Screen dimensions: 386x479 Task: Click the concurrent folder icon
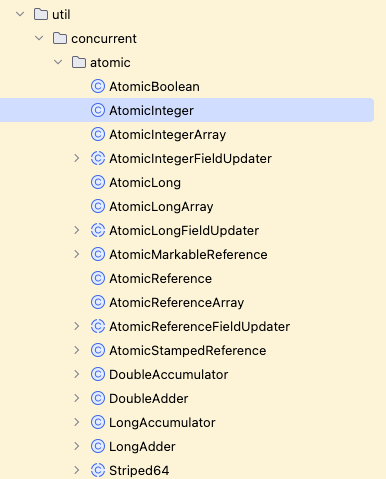(x=60, y=38)
